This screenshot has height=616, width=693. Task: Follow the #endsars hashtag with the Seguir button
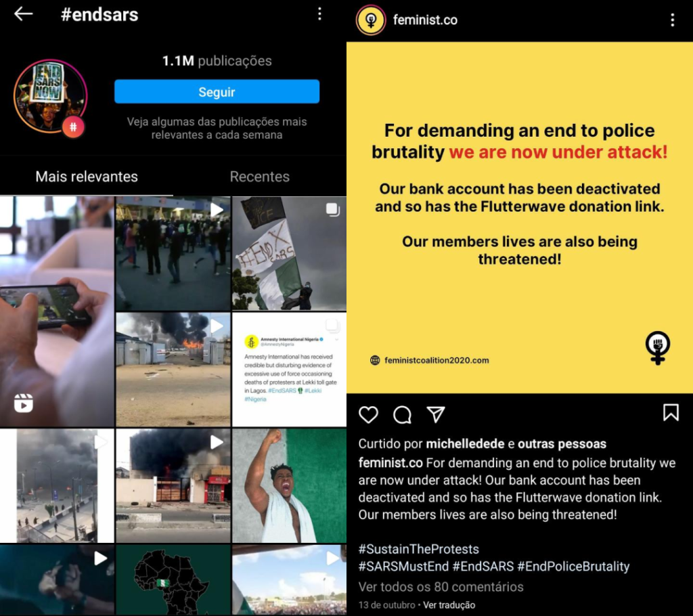pos(217,91)
